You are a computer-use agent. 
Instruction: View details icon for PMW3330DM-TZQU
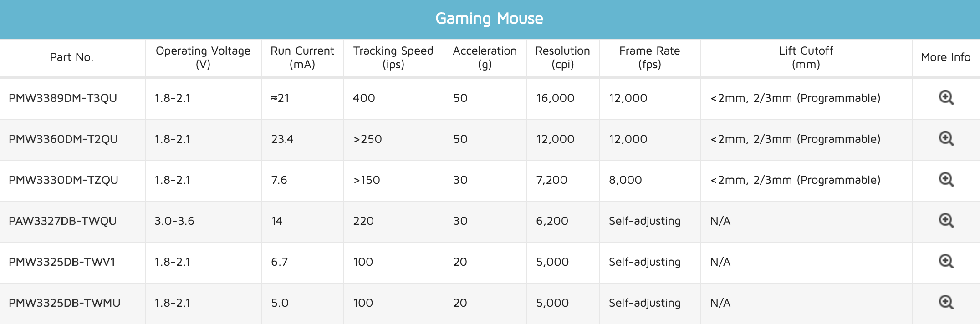click(946, 180)
